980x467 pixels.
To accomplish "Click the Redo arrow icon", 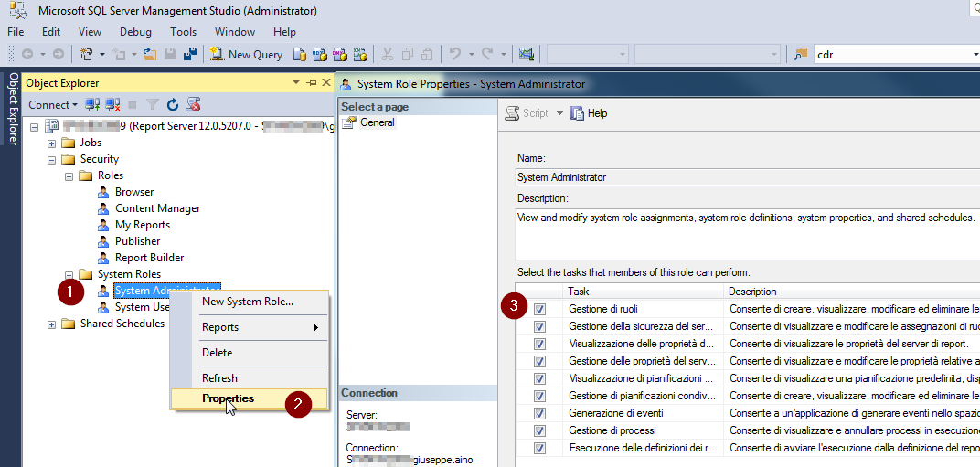I will pos(488,55).
